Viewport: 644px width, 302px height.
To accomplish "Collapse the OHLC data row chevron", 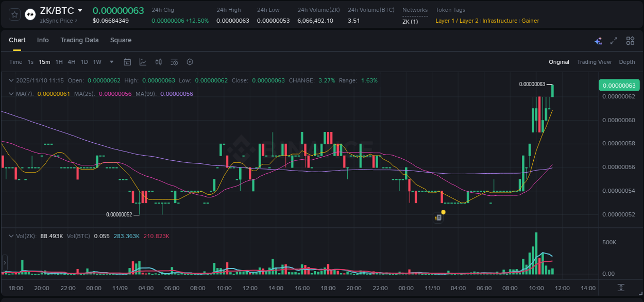I will click(11, 80).
